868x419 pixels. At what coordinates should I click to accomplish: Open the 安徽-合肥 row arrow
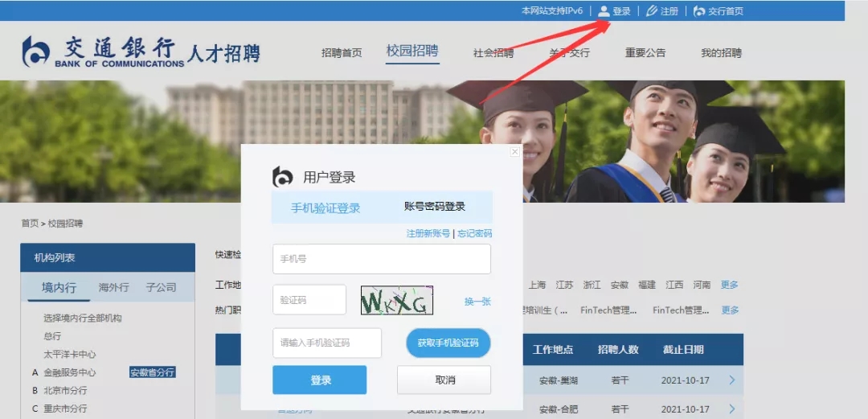(732, 409)
